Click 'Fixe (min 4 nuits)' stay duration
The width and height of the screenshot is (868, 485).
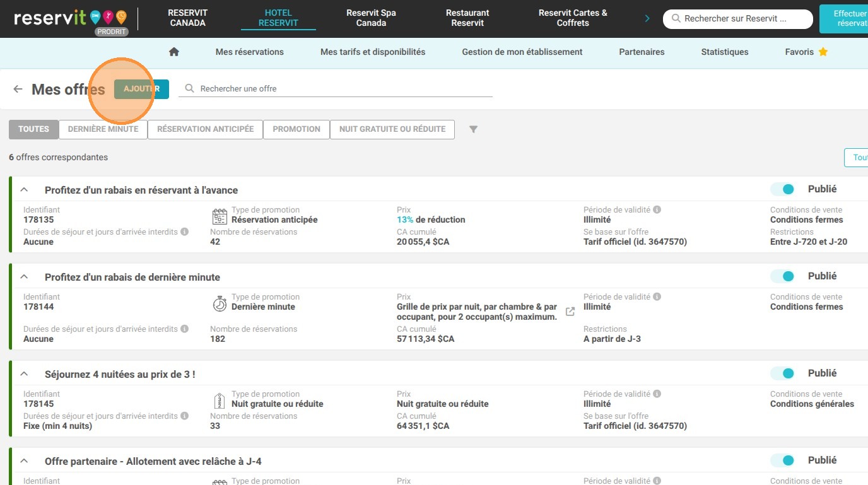pos(57,426)
